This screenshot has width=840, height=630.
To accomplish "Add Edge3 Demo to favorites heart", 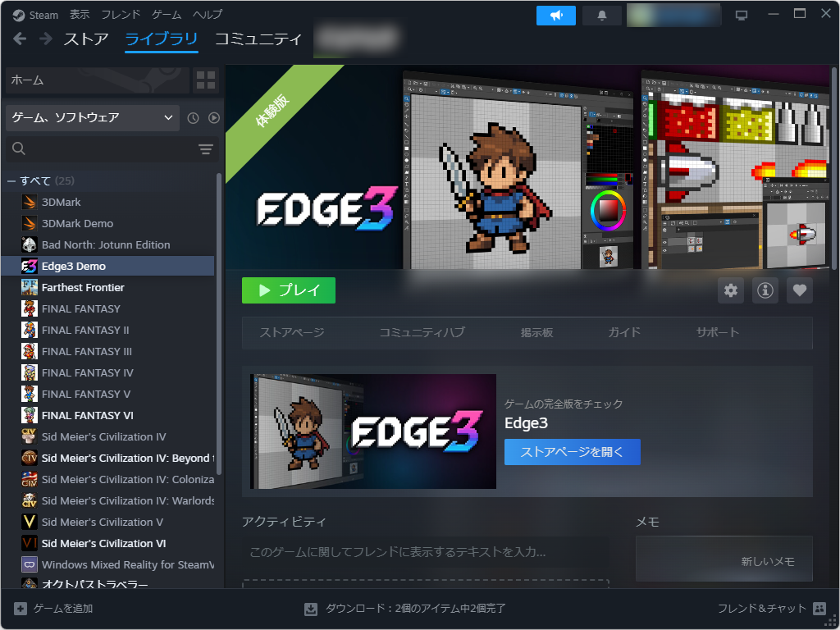I will pos(799,290).
